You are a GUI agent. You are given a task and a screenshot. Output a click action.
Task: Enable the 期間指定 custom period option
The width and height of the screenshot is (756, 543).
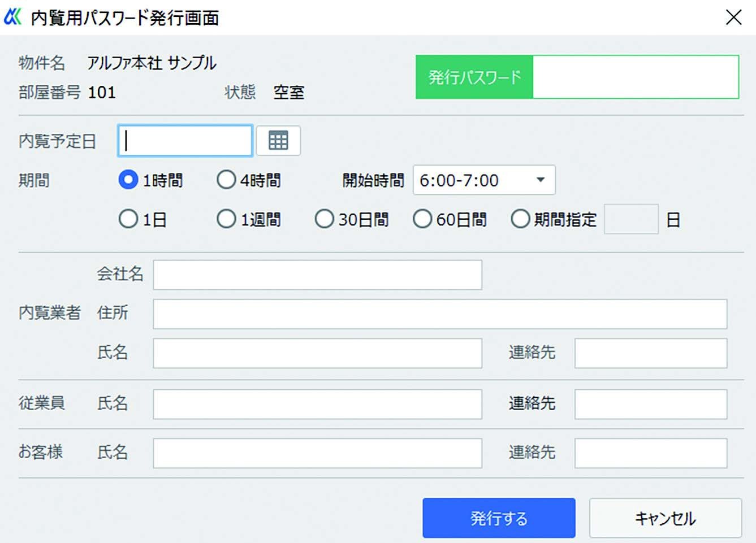point(520,219)
